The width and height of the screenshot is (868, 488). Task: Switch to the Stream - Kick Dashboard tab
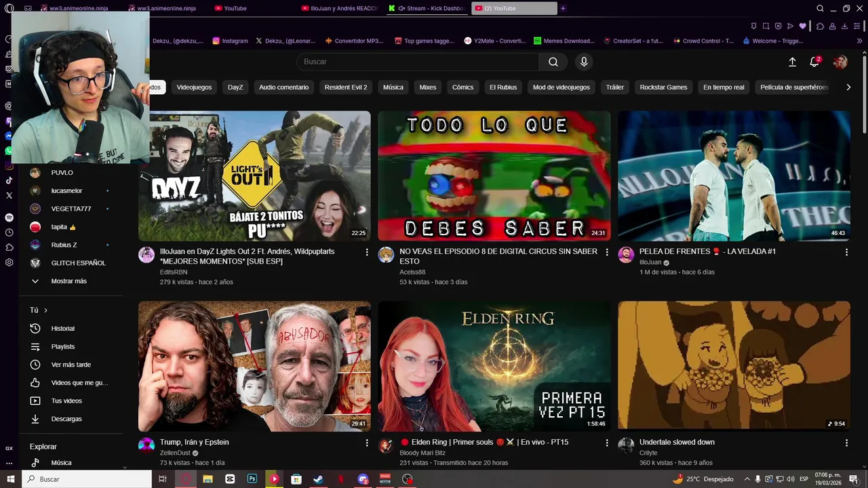(427, 8)
